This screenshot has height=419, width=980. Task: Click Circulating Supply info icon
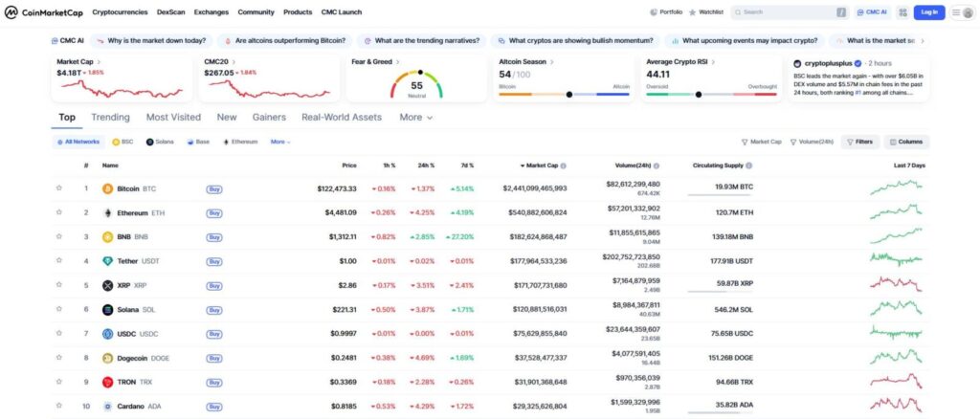click(x=748, y=166)
